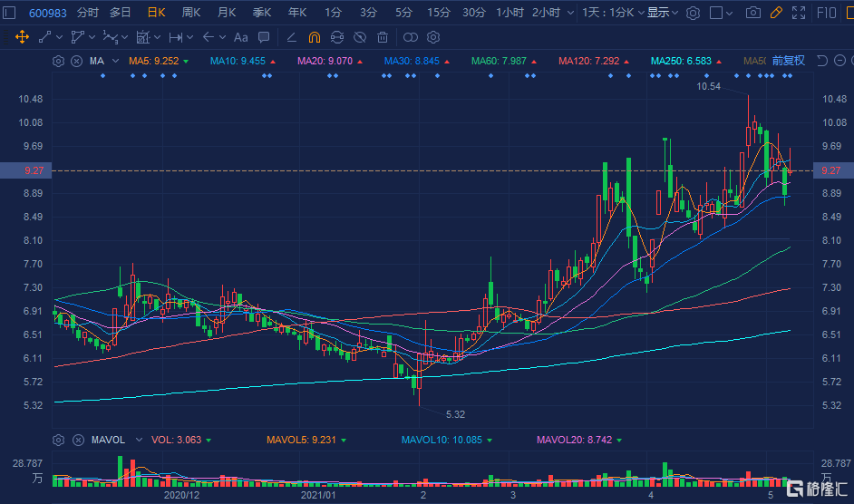Select the text annotation Aa tool
This screenshot has height=504, width=854.
coord(240,37)
